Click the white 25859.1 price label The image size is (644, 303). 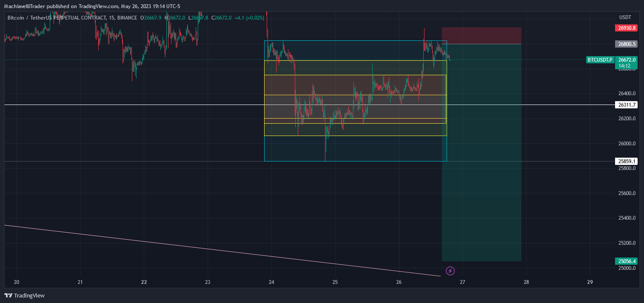click(x=627, y=161)
